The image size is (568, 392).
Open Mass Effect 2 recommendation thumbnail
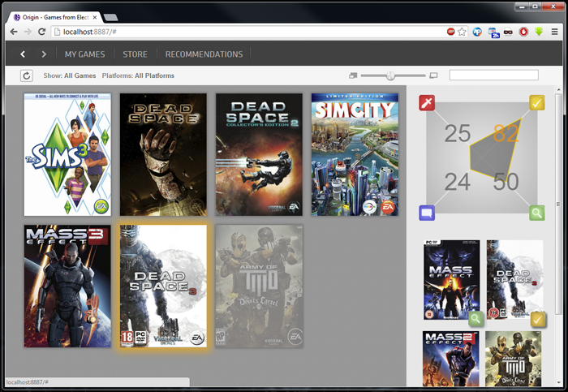[451, 359]
